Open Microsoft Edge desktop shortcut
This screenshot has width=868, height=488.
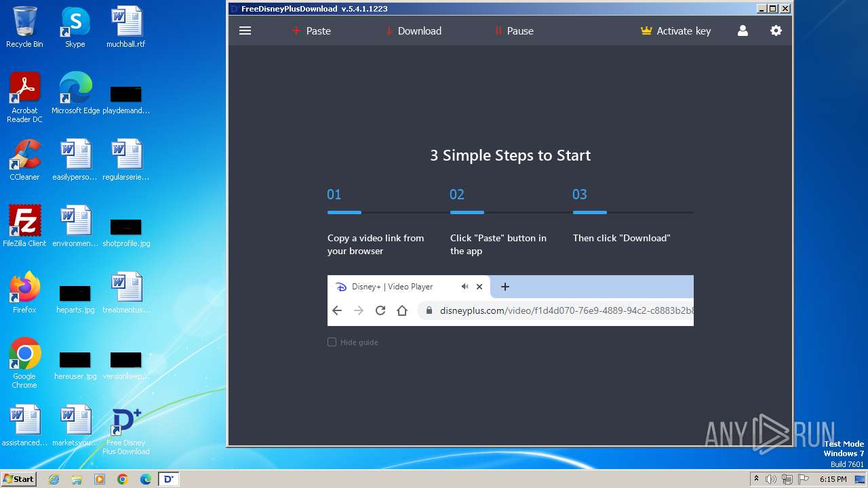[x=75, y=94]
